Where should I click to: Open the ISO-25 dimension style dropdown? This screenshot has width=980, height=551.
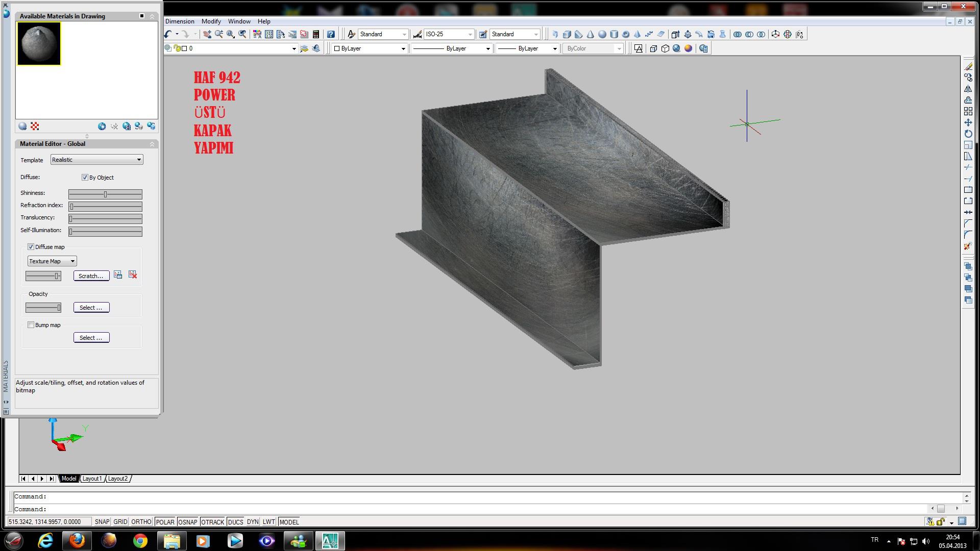coord(449,34)
